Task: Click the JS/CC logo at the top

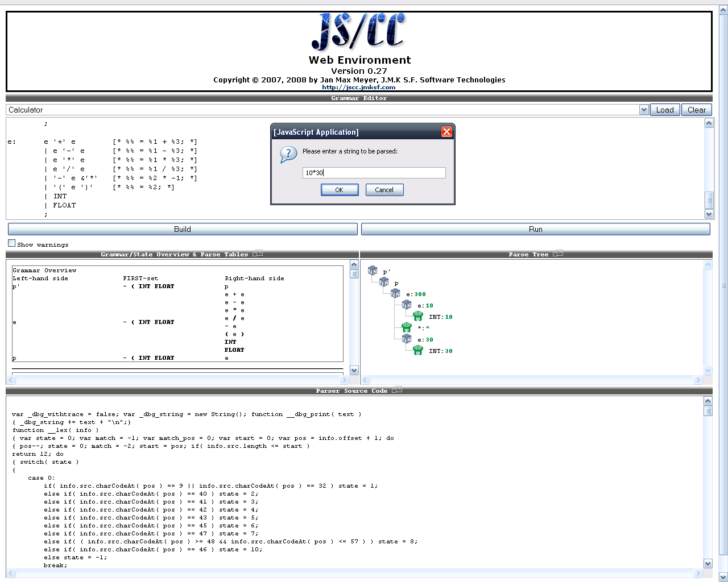Action: (358, 32)
